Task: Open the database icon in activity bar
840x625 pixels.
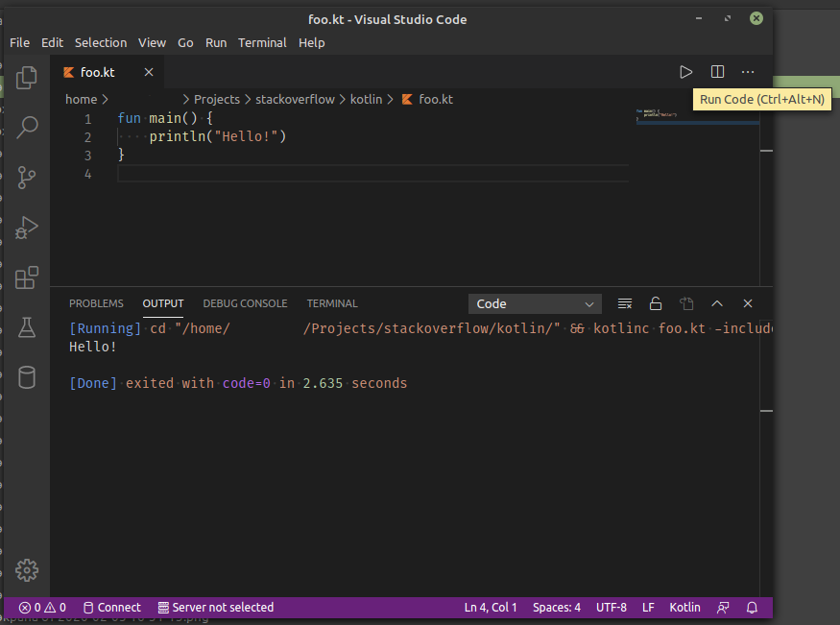Action: click(27, 377)
